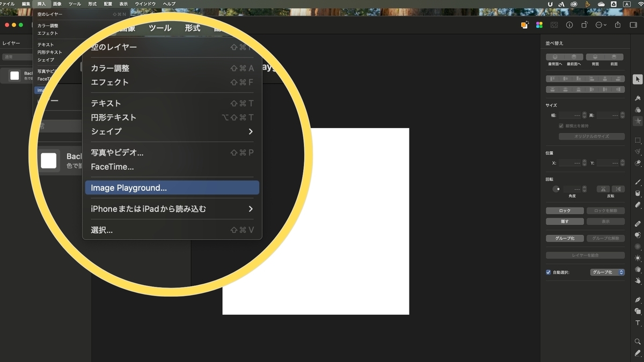
Task: Toggle the 縦横比を維持 checkbox
Action: pos(561,126)
